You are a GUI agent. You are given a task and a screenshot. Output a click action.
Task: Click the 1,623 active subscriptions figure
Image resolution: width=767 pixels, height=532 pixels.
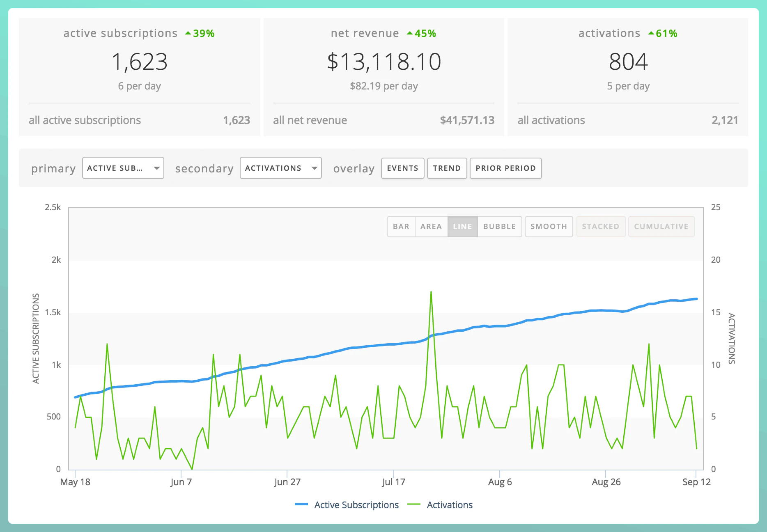(x=140, y=62)
